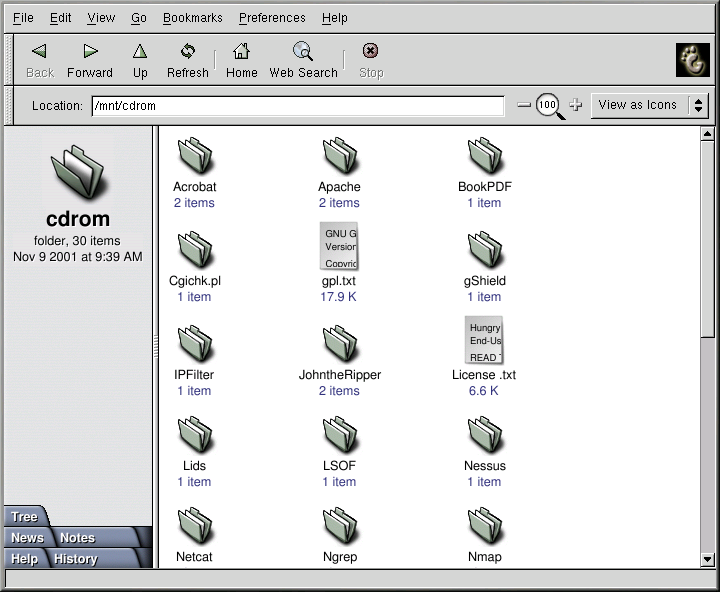Zoom in with the plus icon

click(576, 105)
